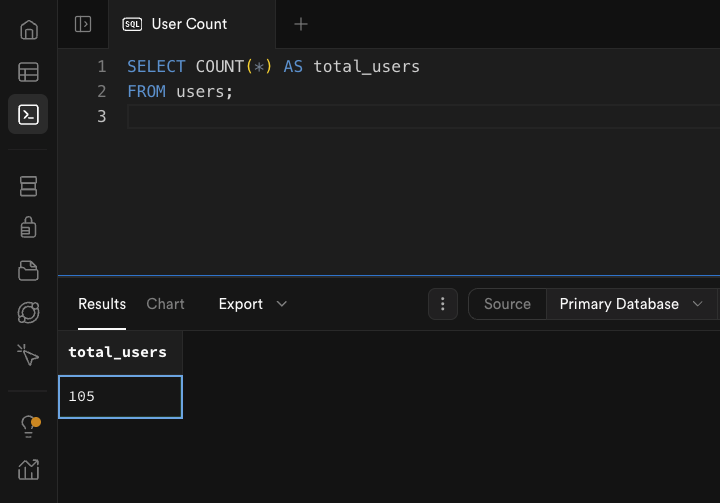Open the Primary Database source dropdown
Image resolution: width=720 pixels, height=503 pixels.
pos(631,304)
